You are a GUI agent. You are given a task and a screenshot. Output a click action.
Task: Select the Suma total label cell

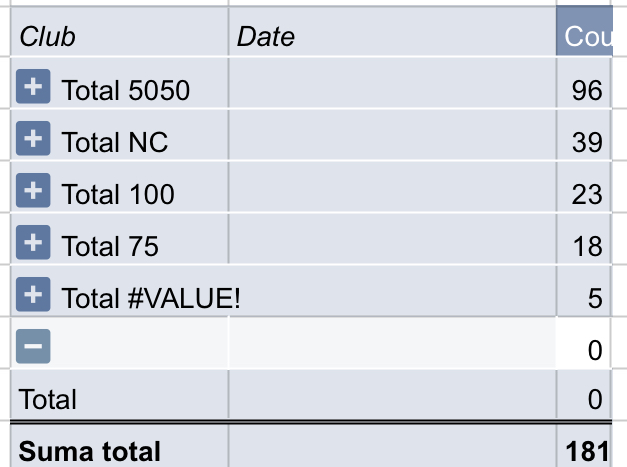click(119, 446)
